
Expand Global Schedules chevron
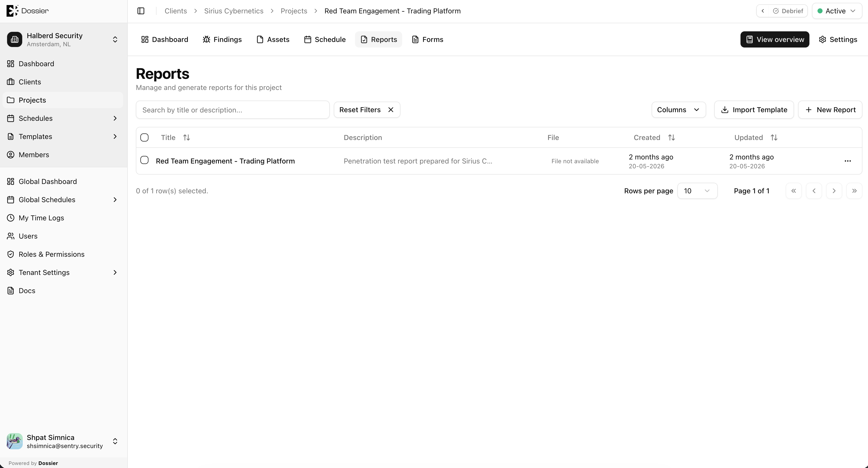pos(115,200)
